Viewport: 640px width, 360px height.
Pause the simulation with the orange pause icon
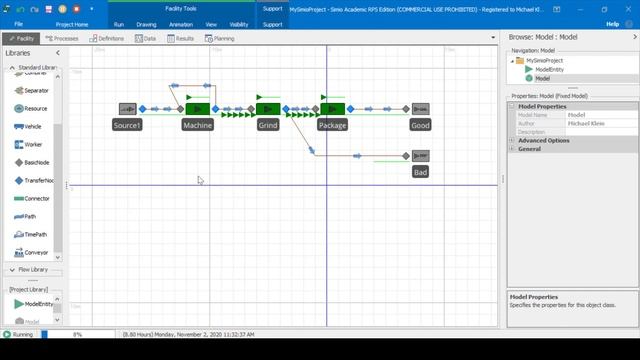[62, 9]
